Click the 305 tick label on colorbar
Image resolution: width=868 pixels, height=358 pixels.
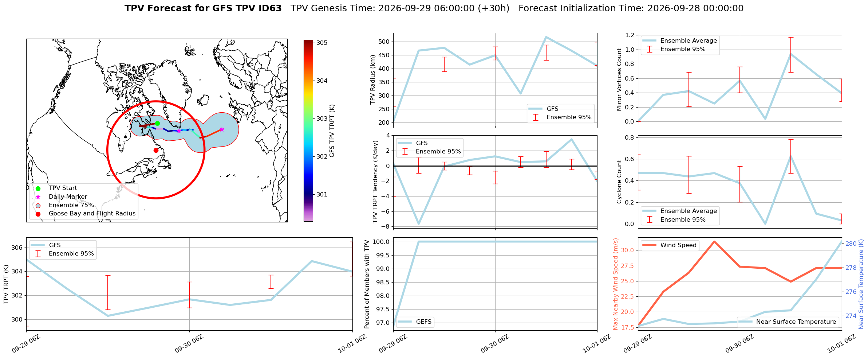(322, 43)
